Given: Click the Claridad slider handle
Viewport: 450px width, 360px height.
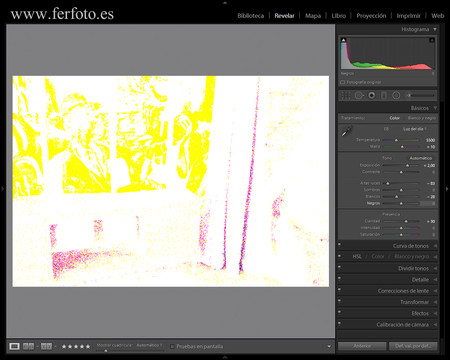Looking at the screenshot, I should (x=406, y=222).
